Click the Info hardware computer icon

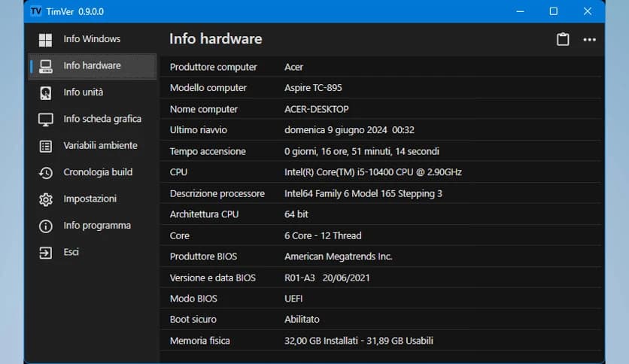pyautogui.click(x=45, y=66)
